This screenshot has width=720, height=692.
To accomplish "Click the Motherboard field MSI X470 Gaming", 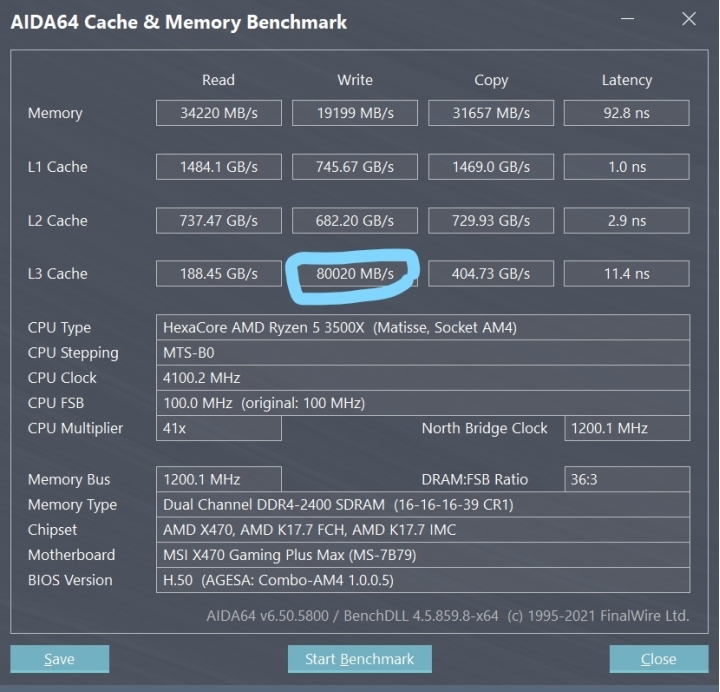I will tap(423, 555).
